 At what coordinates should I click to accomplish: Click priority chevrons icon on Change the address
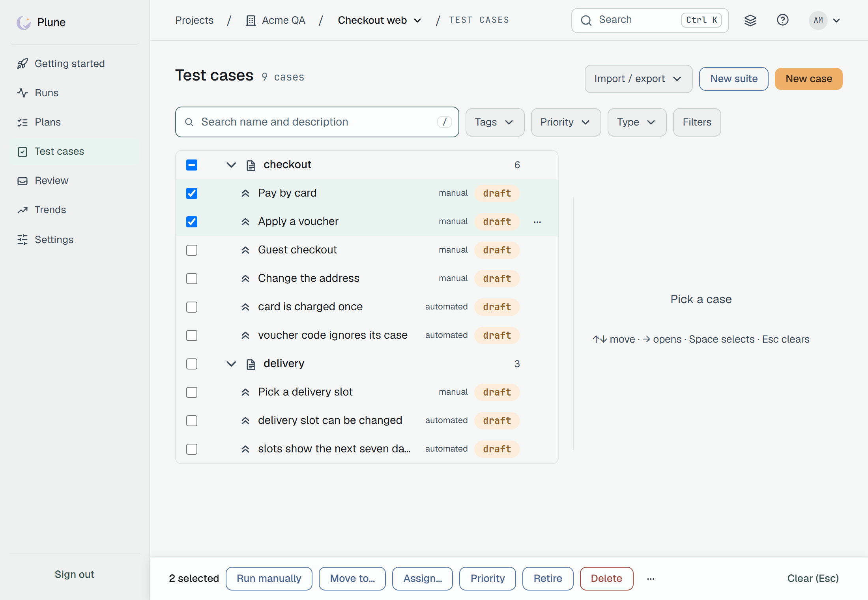245,278
